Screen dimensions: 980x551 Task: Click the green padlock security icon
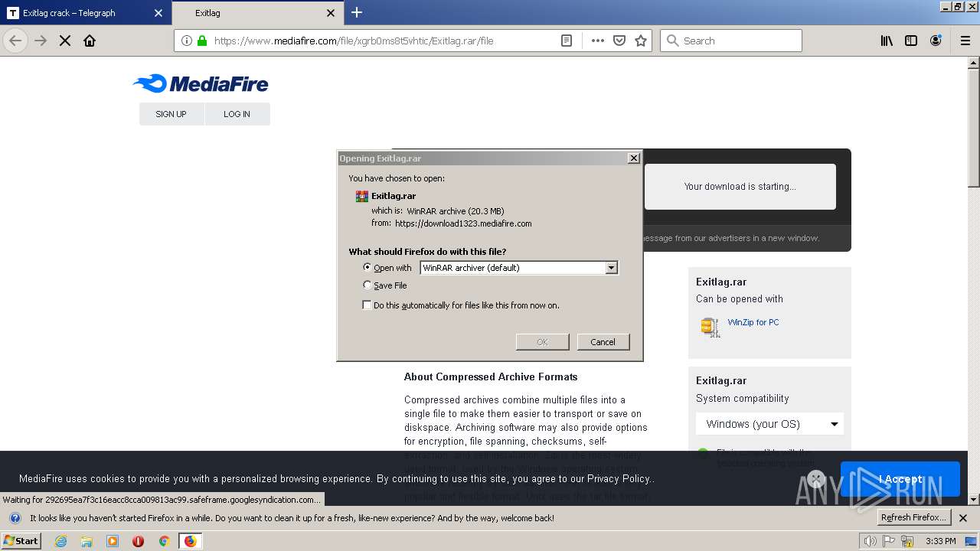[x=202, y=41]
